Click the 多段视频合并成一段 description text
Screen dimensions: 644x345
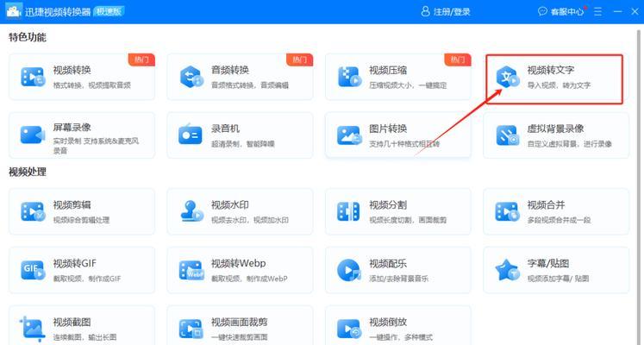[559, 220]
